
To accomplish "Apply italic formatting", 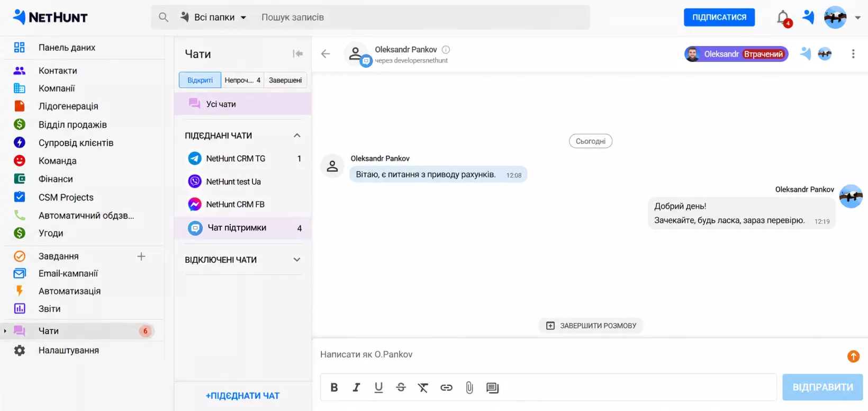I will tap(356, 388).
